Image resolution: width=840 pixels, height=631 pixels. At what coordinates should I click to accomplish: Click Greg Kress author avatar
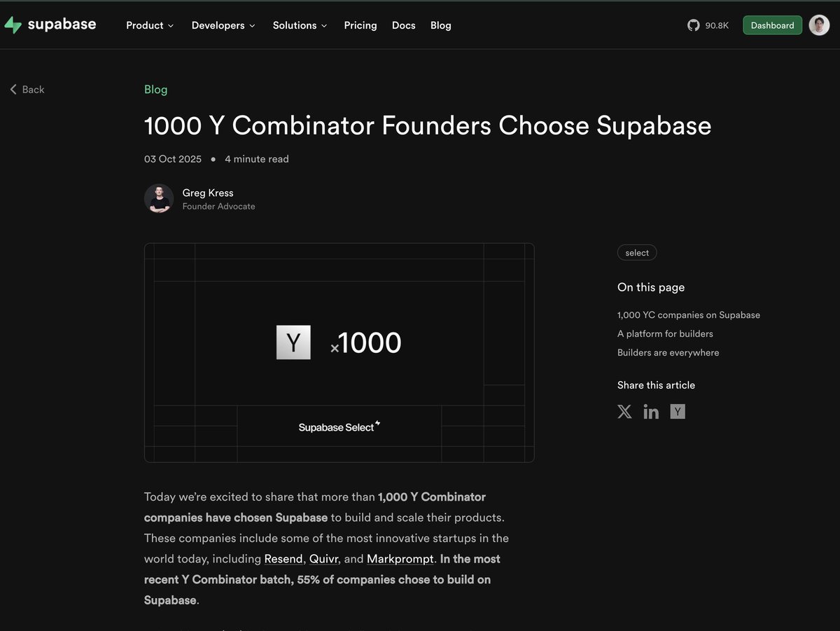pos(159,199)
